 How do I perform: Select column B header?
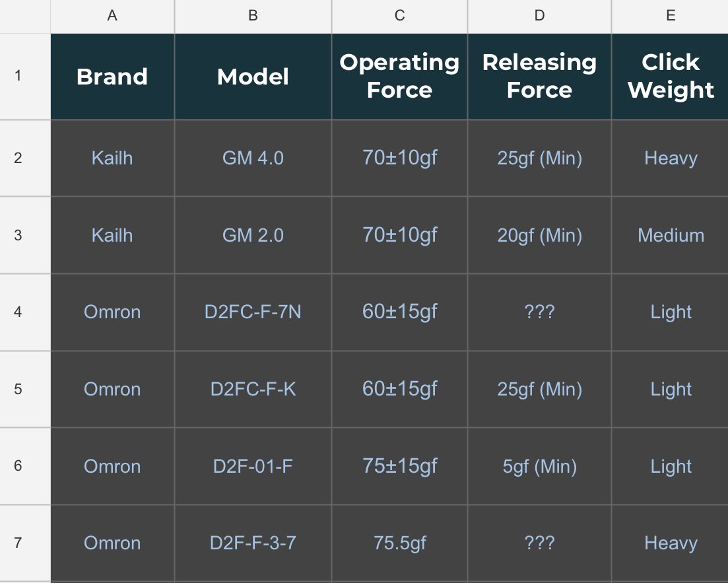(253, 16)
